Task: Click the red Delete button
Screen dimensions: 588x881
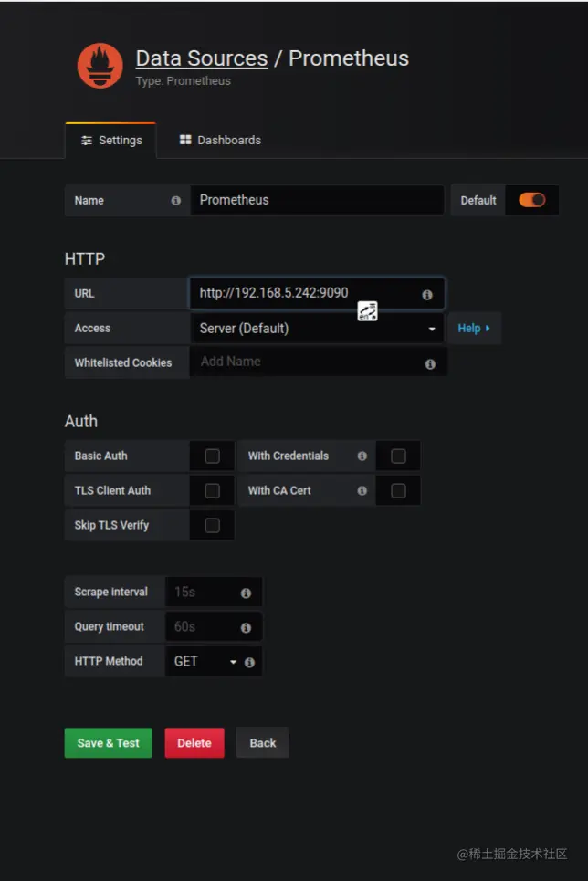Action: 194,743
